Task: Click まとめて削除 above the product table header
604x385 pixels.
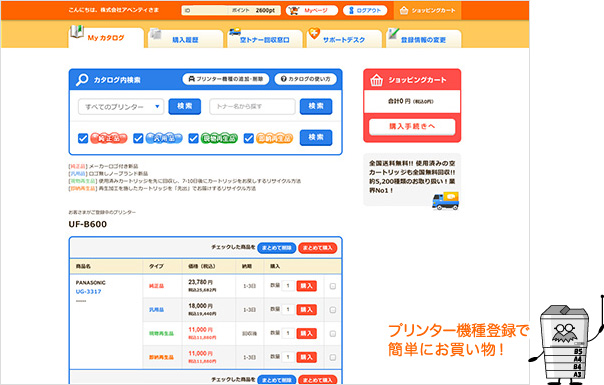Action: coord(277,248)
